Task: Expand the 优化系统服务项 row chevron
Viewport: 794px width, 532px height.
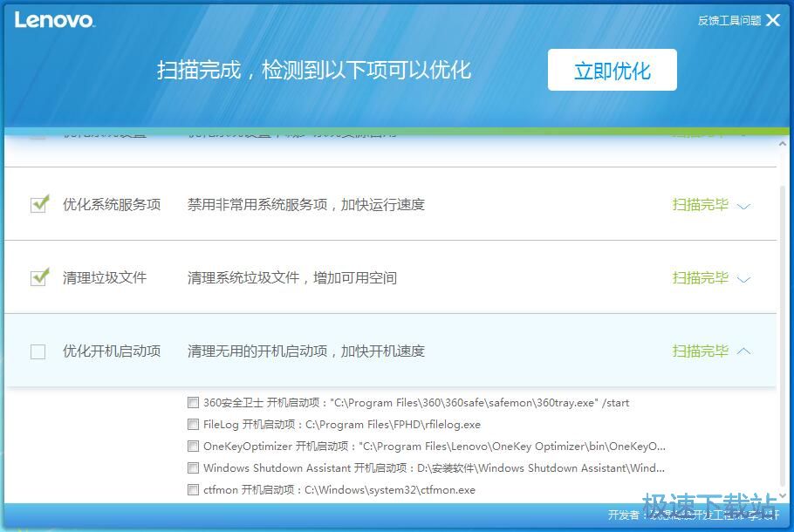Action: click(743, 206)
